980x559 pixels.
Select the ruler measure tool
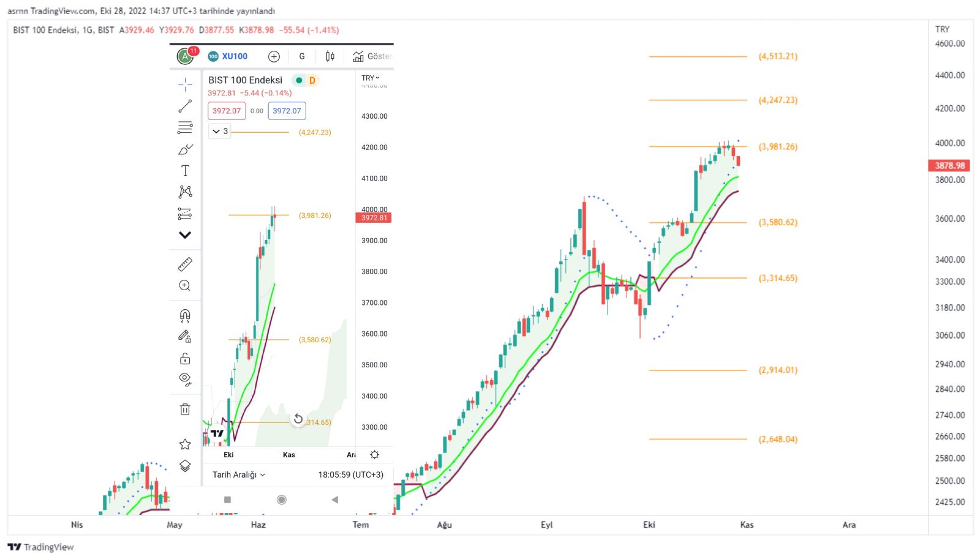(185, 264)
